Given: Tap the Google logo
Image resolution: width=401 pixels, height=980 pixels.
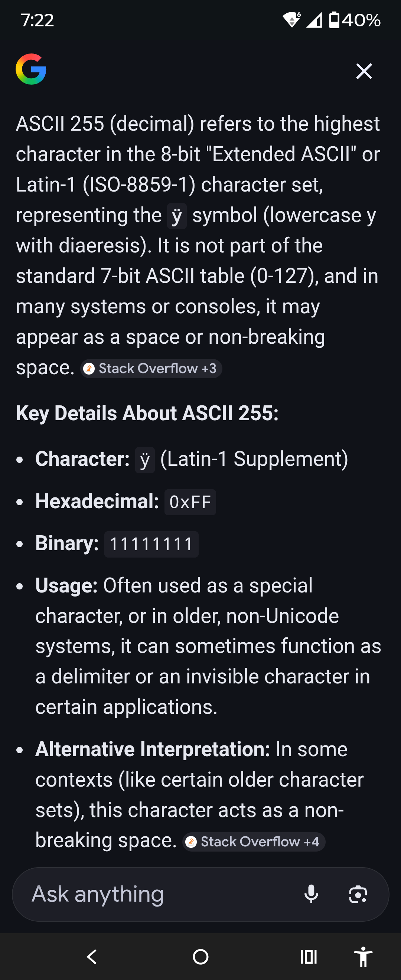Looking at the screenshot, I should tap(31, 69).
